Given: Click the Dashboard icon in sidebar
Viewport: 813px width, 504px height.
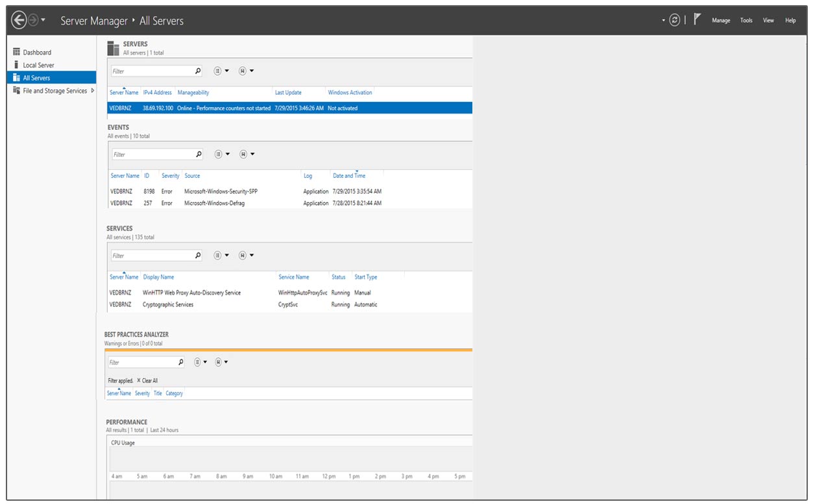Looking at the screenshot, I should (x=17, y=52).
